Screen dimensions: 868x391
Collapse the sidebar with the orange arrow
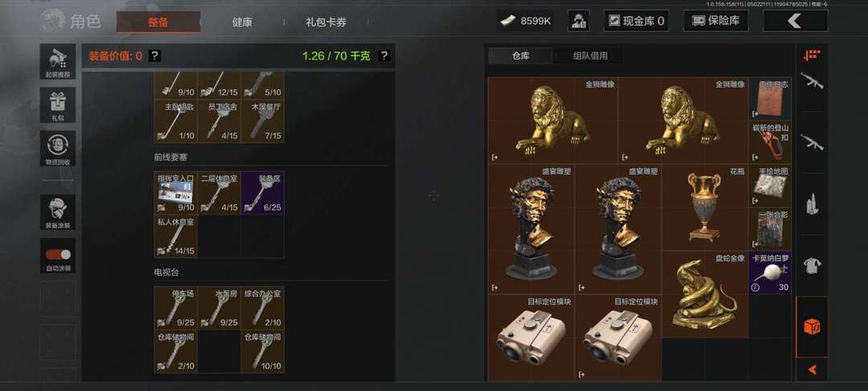[x=812, y=369]
